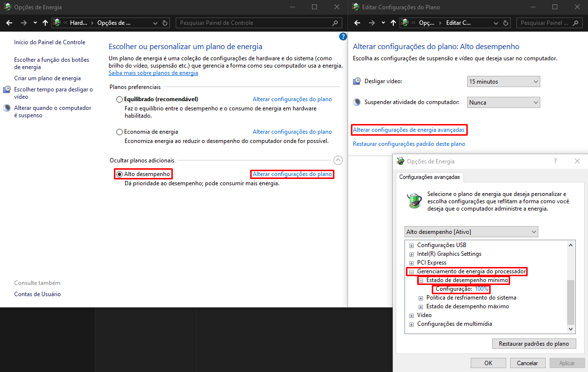Image resolution: width=588 pixels, height=372 pixels.
Task: Click back arrow in Editar Configurações do Plano window
Action: tap(357, 23)
